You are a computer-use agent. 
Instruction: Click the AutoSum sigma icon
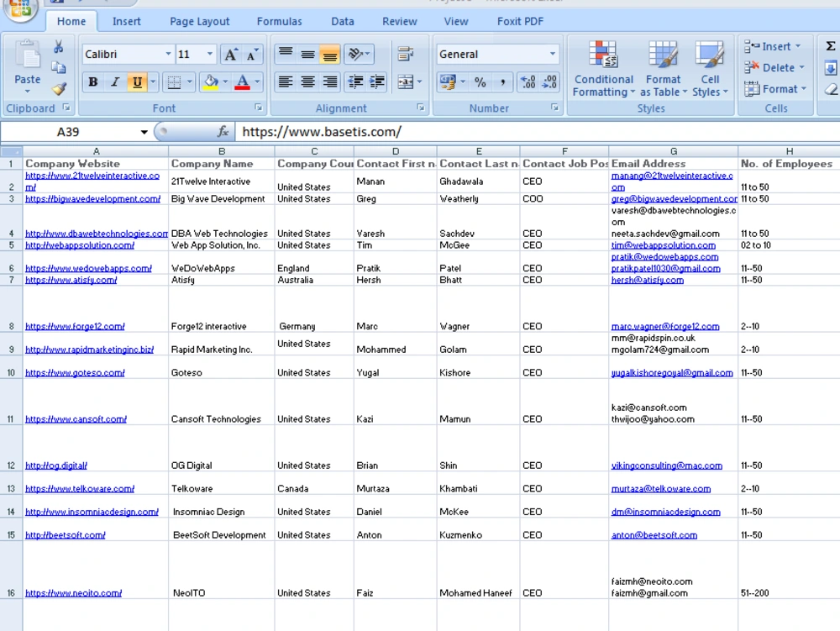(831, 46)
